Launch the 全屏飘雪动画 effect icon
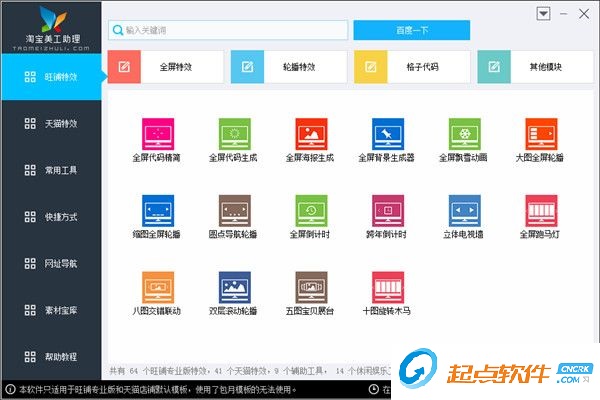The image size is (600, 400). (x=465, y=134)
